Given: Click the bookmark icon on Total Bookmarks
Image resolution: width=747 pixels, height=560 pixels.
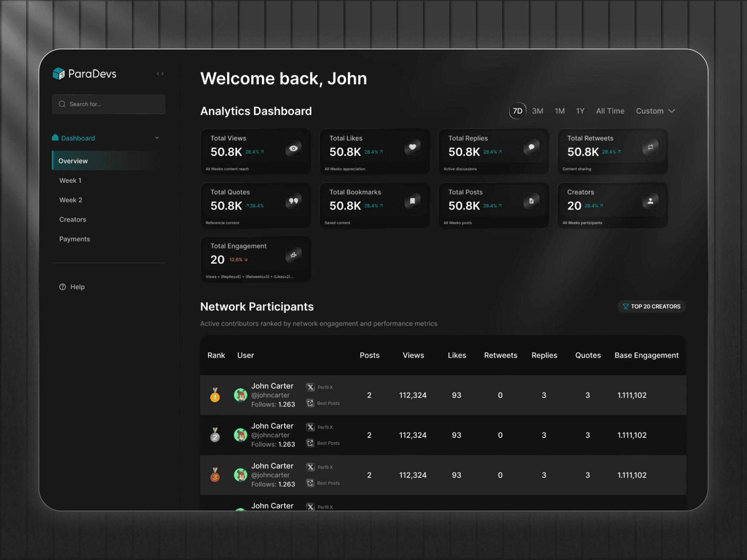Looking at the screenshot, I should (412, 201).
